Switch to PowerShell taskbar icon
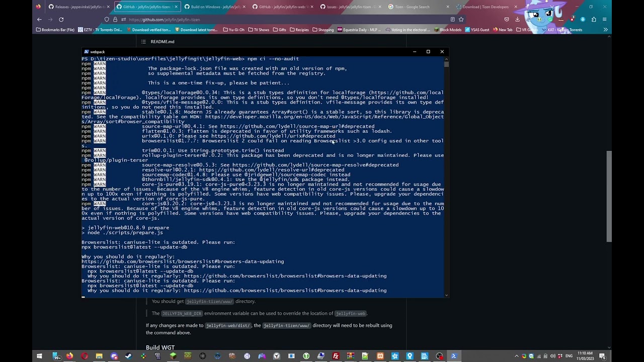The height and width of the screenshot is (362, 644). [454, 356]
